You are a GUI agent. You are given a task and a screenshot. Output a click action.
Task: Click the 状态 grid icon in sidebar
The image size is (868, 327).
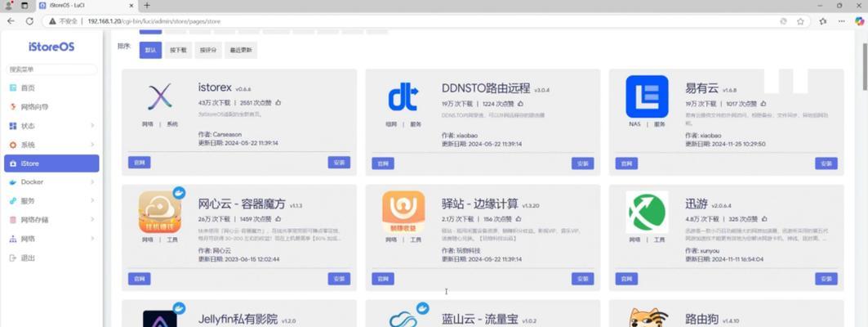tap(13, 126)
